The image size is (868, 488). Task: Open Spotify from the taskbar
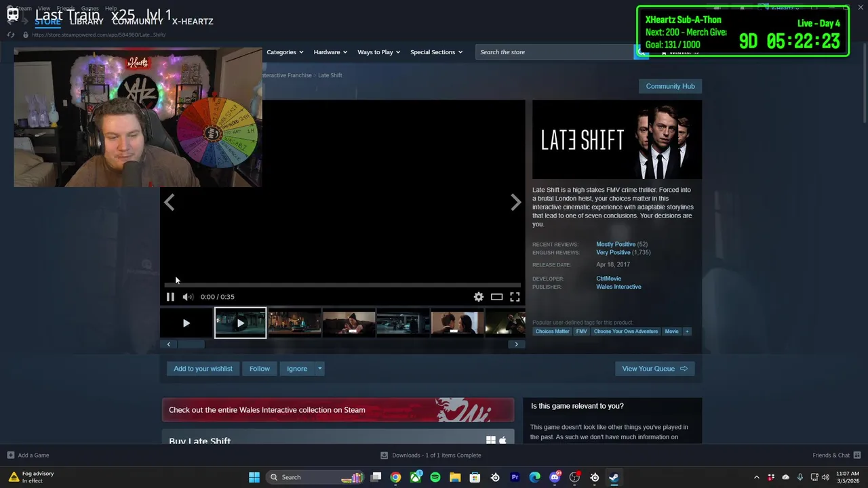(x=435, y=477)
